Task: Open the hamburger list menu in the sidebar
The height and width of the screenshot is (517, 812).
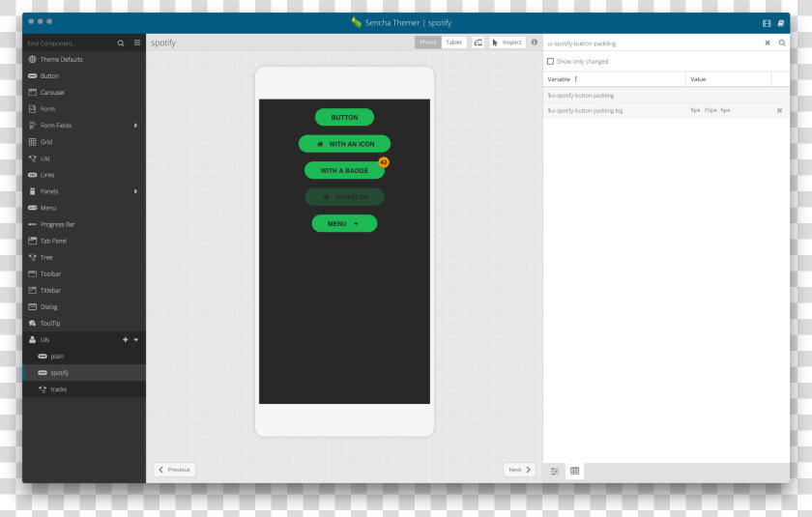Action: (137, 43)
